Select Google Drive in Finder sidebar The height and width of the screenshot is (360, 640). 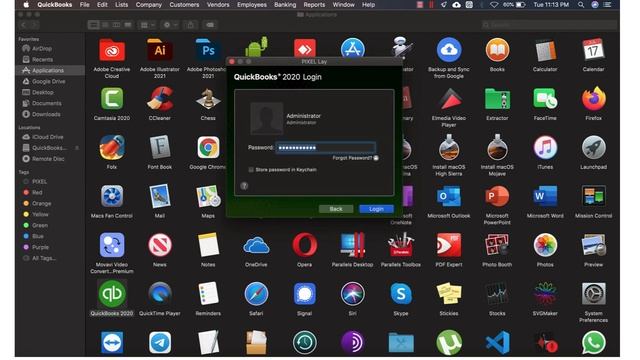50,81
